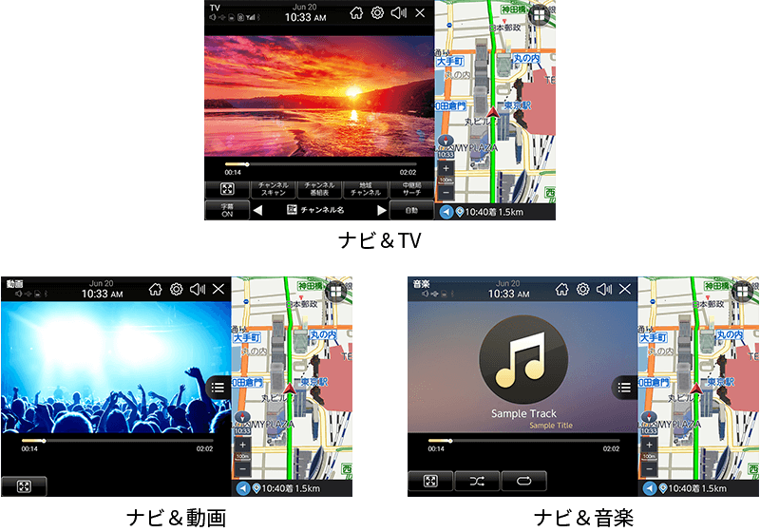The image size is (760, 532).
Task: Open the track list icon on the music screen
Action: click(624, 387)
